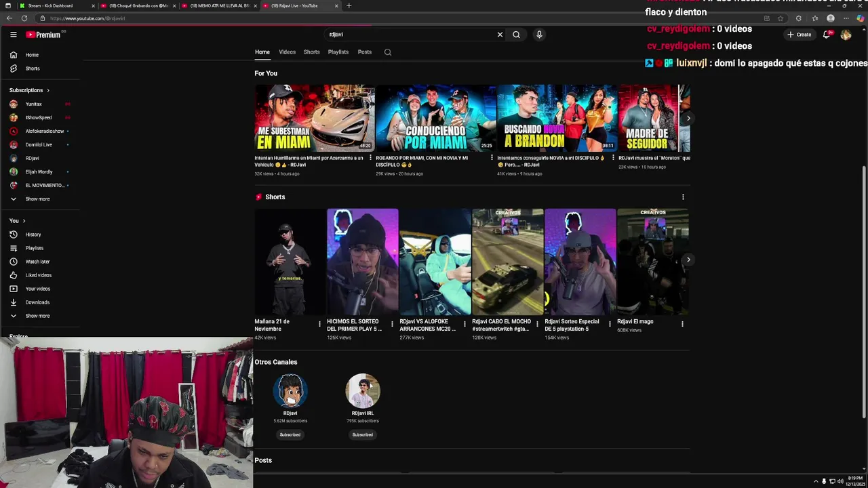868x488 pixels.
Task: Open the RDjavi channel avatar
Action: (290, 390)
